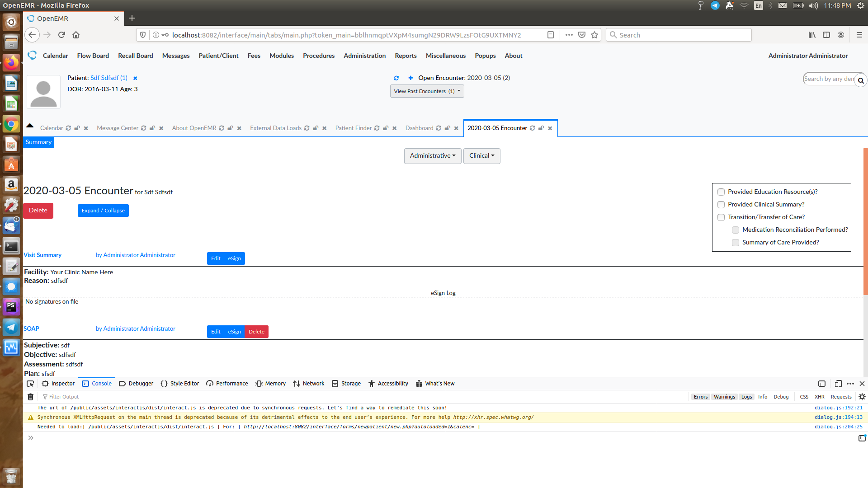Switch to the Dashboard tab
868x488 pixels.
tap(420, 128)
